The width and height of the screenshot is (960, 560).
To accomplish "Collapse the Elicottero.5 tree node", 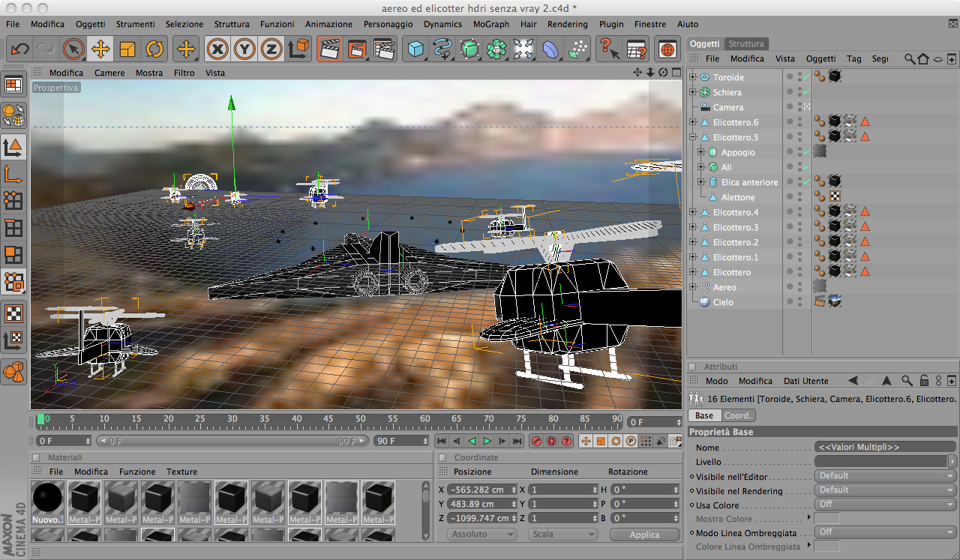I will tap(693, 137).
